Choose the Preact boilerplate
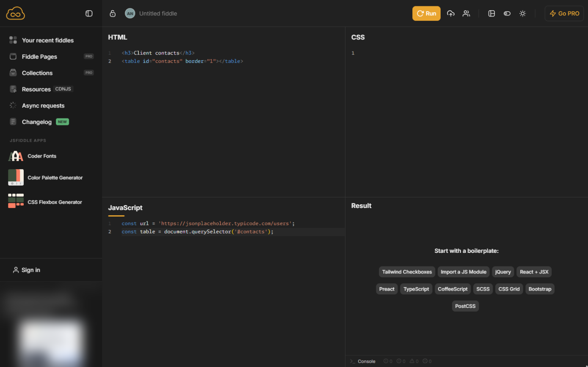Viewport: 588px width, 367px height. (387, 289)
